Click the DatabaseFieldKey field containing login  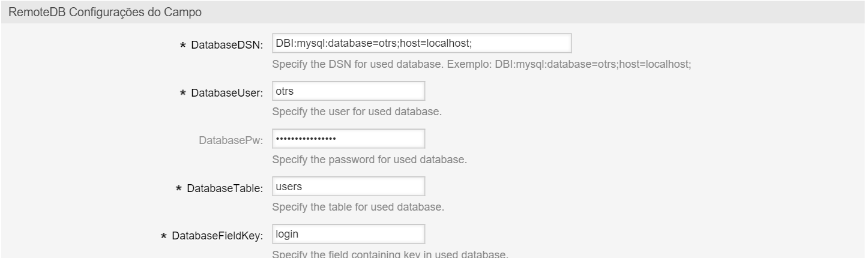[x=348, y=235]
